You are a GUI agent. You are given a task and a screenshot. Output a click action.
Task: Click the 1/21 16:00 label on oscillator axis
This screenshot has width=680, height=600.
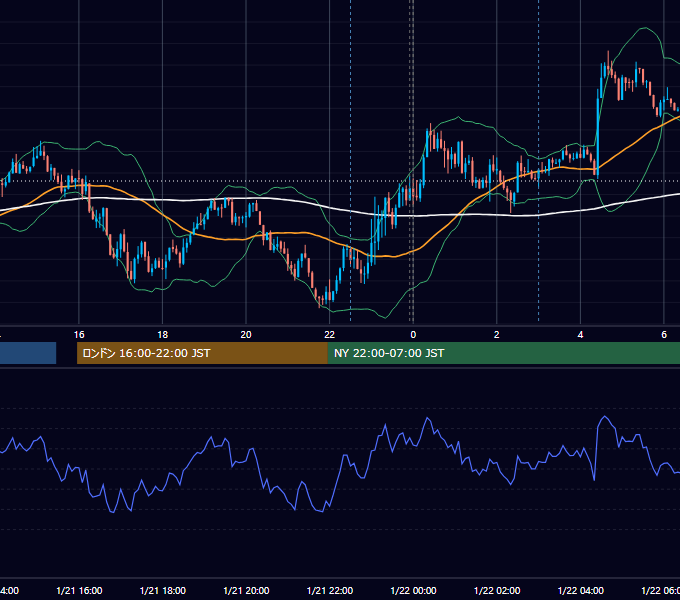tap(79, 590)
